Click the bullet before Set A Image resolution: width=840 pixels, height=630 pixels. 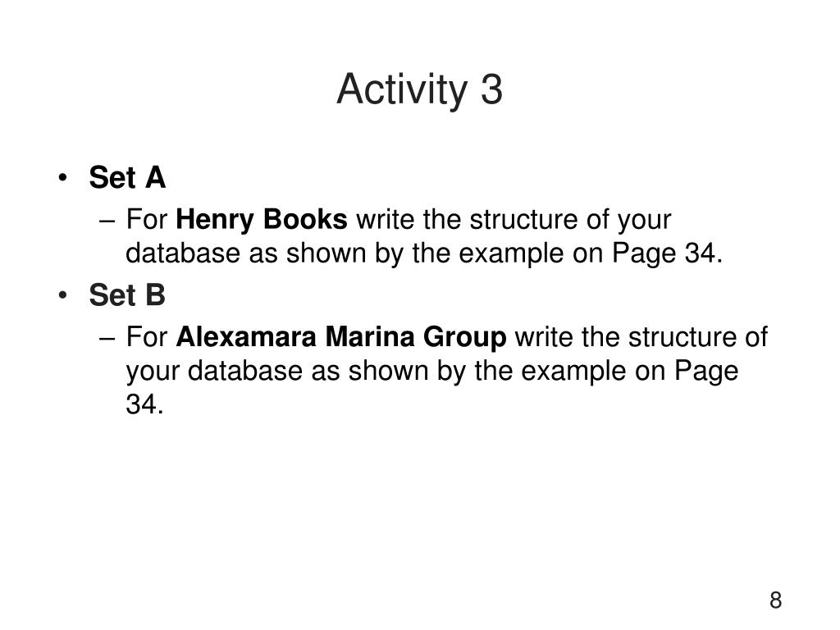(63, 178)
